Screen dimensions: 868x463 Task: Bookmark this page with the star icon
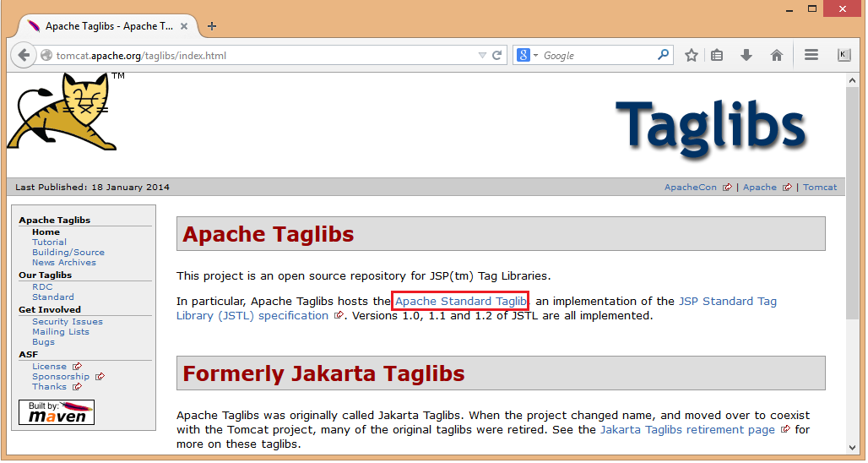point(691,56)
